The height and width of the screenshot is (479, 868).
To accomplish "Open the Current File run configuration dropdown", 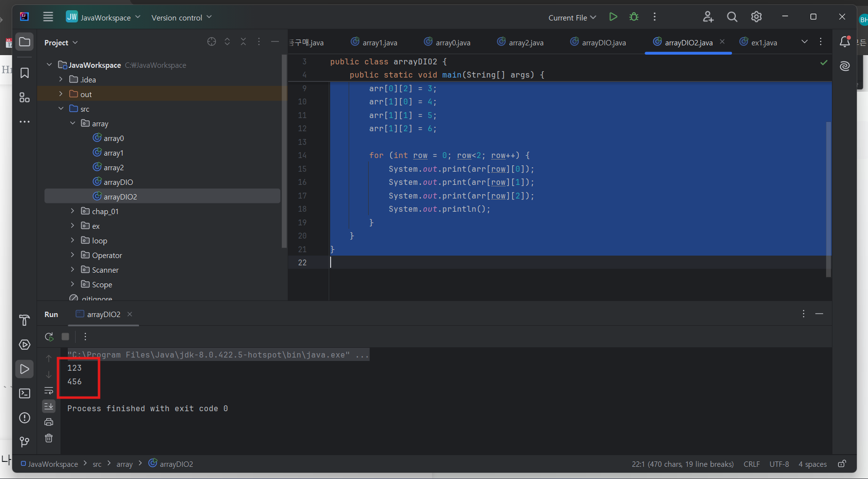I will tap(572, 18).
